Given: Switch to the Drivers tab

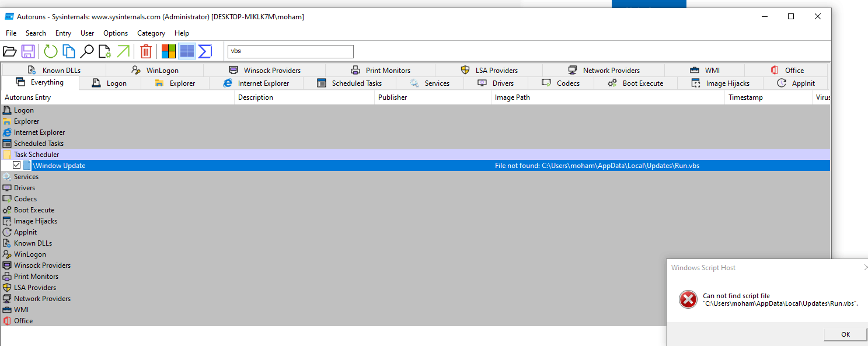Looking at the screenshot, I should (496, 83).
